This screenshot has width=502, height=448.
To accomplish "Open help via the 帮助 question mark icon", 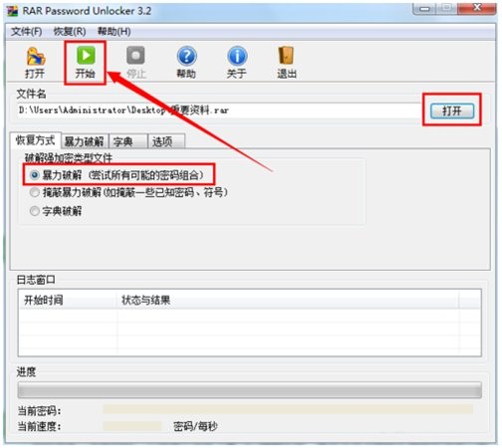I will point(186,63).
